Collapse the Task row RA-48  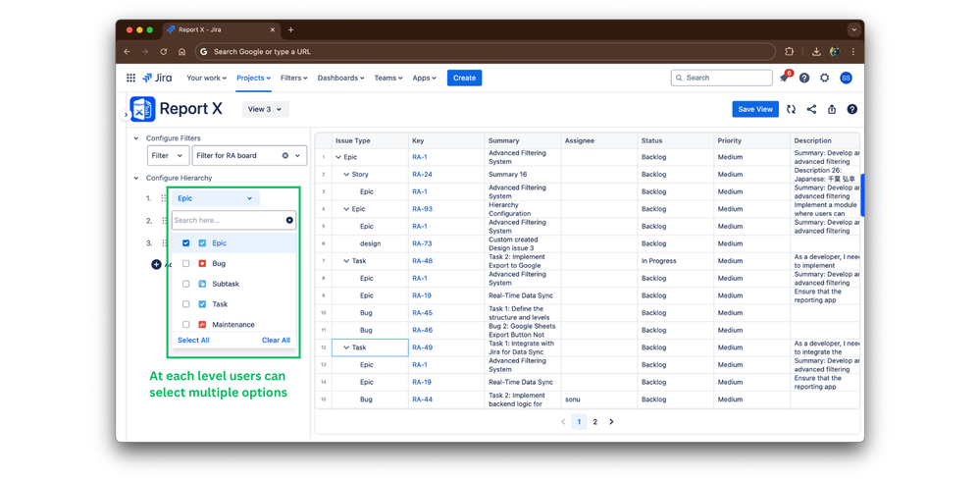[347, 261]
